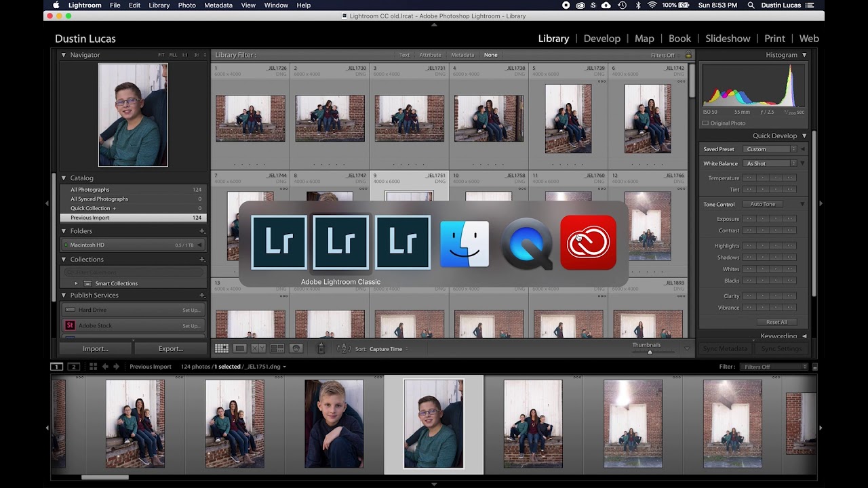
Task: Open the second window display button 2
Action: pyautogui.click(x=75, y=367)
